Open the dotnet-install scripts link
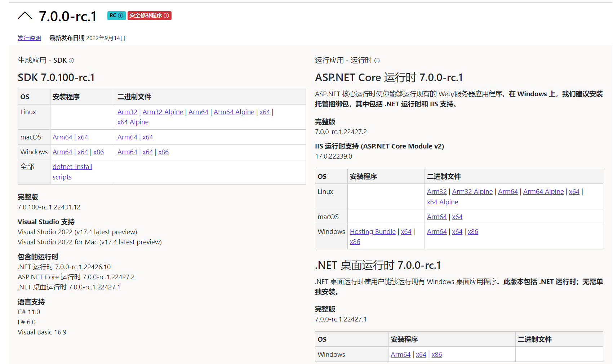This screenshot has width=613, height=364. (72, 172)
